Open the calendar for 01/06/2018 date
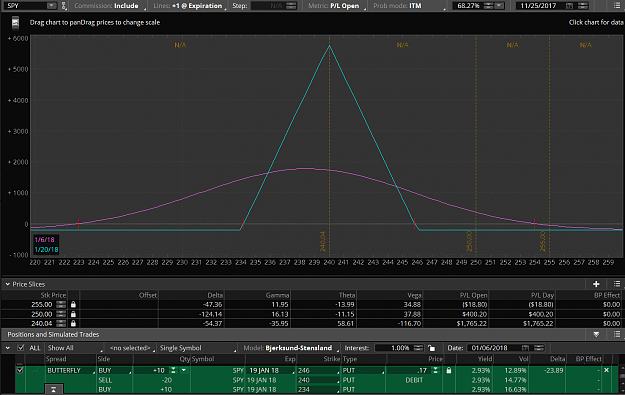Viewport: 625px width, 395px height. 525,348
